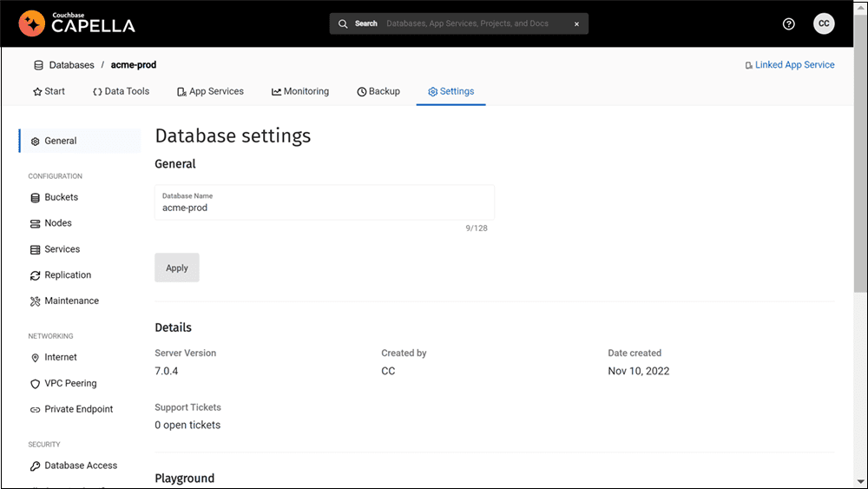Select the Settings tab

pos(450,91)
